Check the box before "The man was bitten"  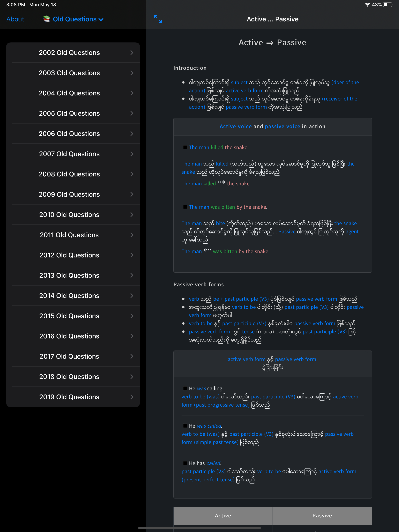(x=185, y=207)
